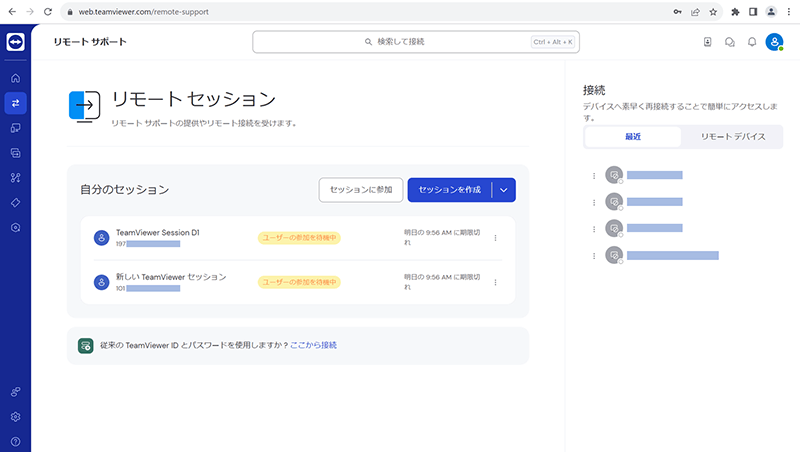Click the ユーザーの参加を待機中 badge for Session D1
The width and height of the screenshot is (800, 452).
299,238
